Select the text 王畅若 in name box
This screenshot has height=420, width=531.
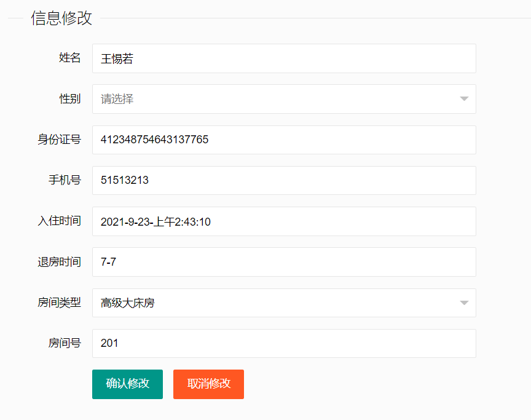117,58
